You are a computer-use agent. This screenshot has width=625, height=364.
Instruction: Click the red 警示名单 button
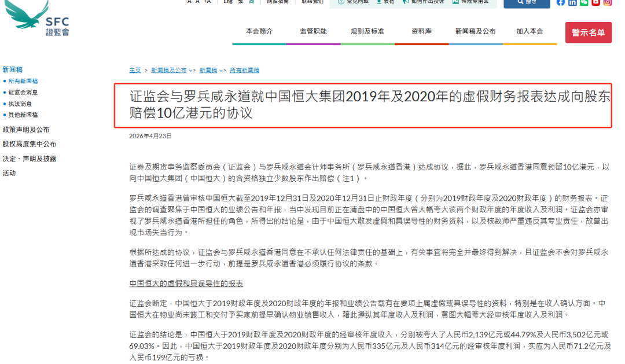coord(588,32)
